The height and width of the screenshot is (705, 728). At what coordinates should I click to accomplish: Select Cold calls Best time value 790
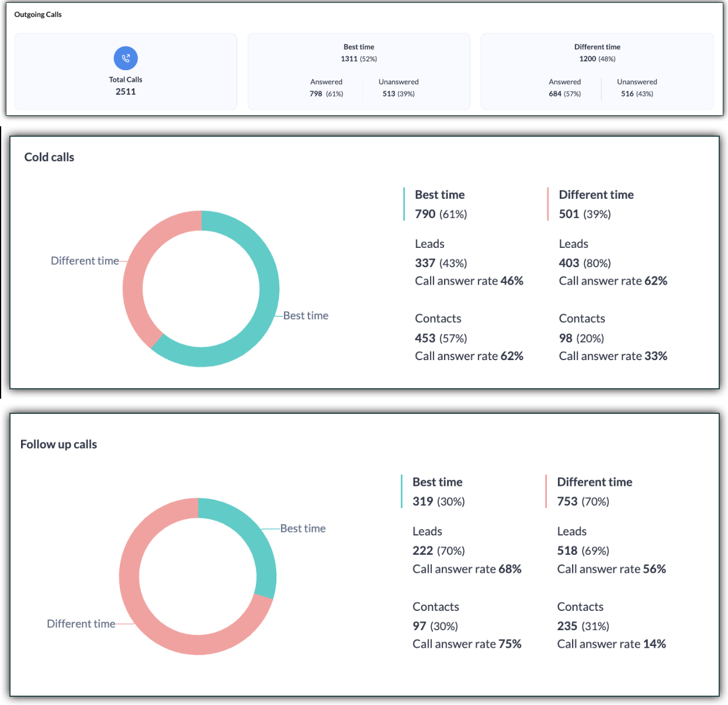point(425,214)
